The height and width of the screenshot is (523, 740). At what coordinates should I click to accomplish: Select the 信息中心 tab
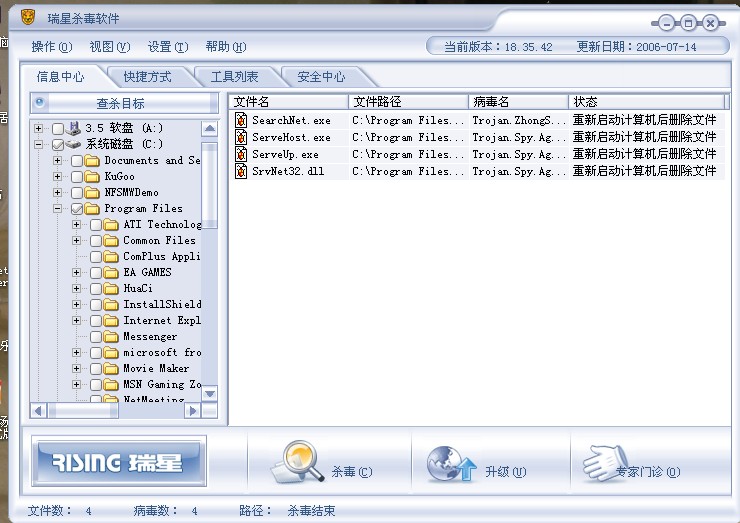60,76
